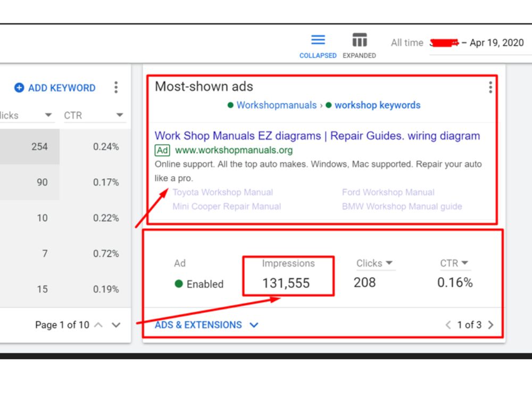
Task: Open the Workshopmanuals campaign link
Action: click(x=277, y=105)
